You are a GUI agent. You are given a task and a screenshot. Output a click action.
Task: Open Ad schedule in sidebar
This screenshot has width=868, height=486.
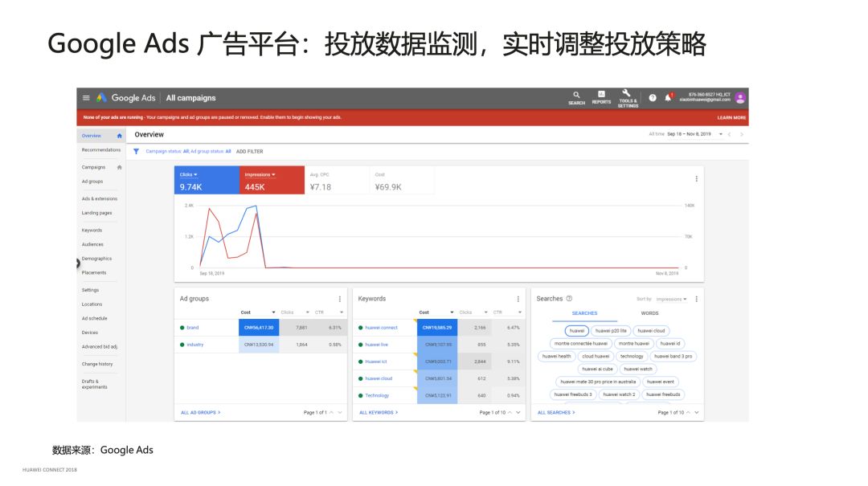coord(95,318)
